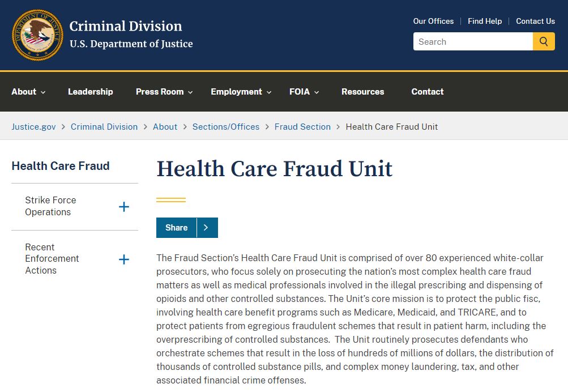Navigate to Justice.gov breadcrumb
The image size is (568, 392).
[x=33, y=127]
